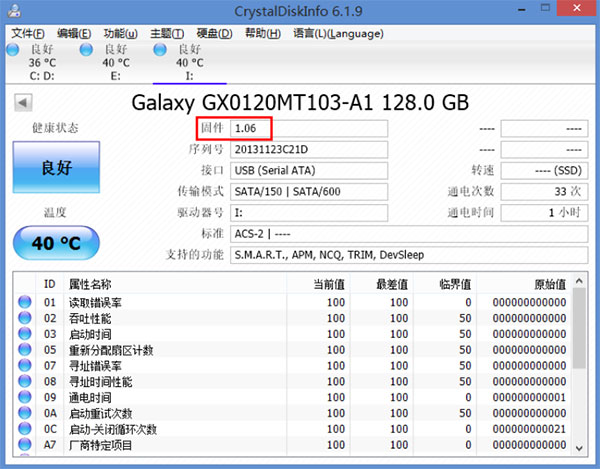The image size is (600, 469).
Task: Open the 功能(u) menu
Action: pyautogui.click(x=121, y=34)
